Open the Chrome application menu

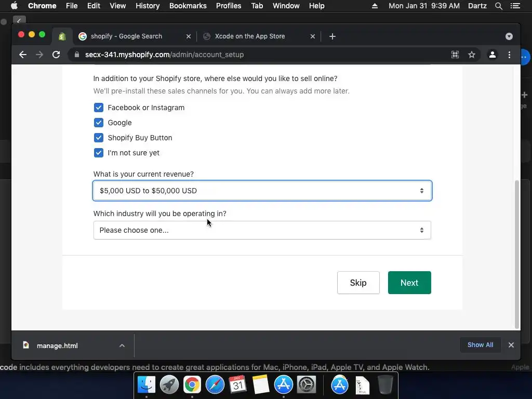pos(42,6)
